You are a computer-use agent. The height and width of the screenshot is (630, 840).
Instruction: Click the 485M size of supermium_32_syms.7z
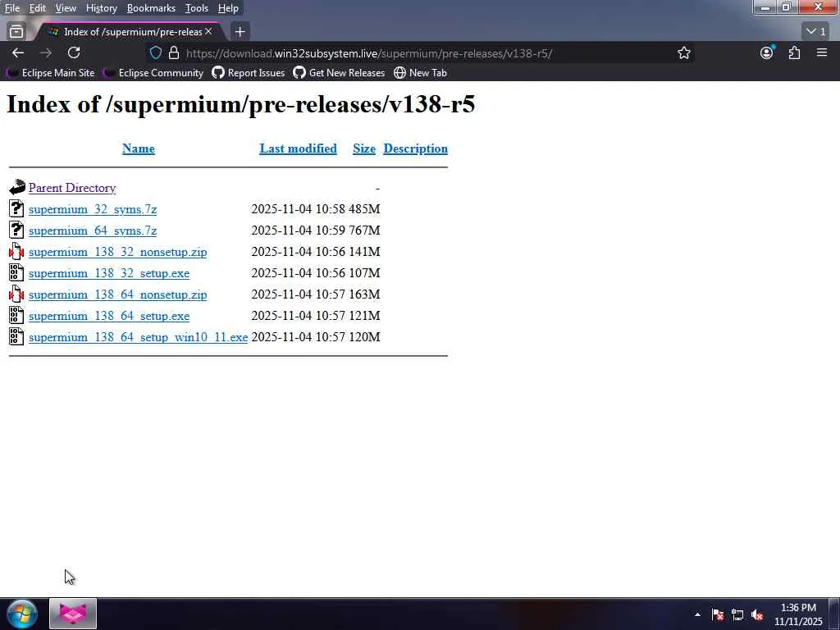[364, 209]
